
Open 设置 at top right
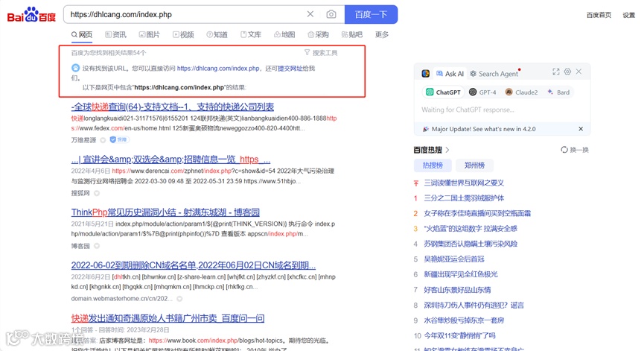[629, 15]
